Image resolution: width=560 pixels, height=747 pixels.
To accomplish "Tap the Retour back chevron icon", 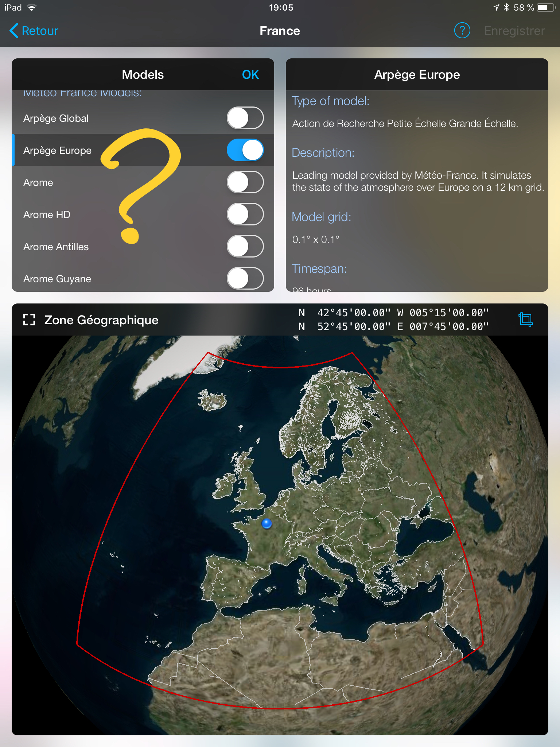I will tap(14, 31).
